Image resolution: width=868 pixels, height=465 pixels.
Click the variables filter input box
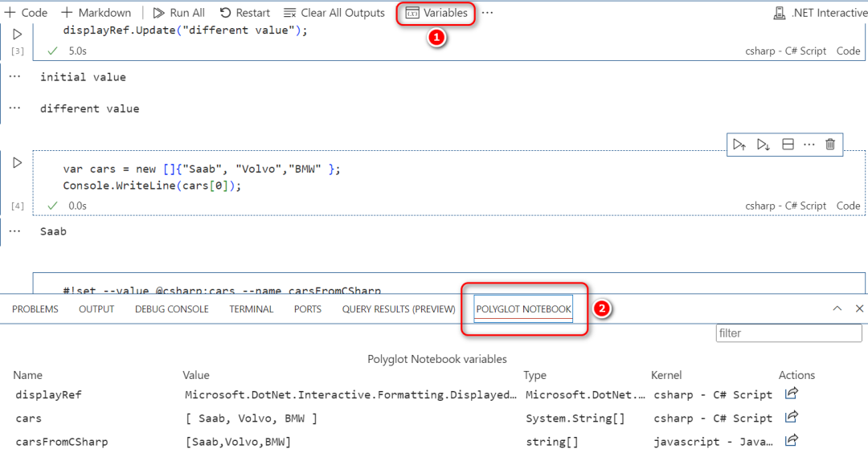(x=788, y=332)
